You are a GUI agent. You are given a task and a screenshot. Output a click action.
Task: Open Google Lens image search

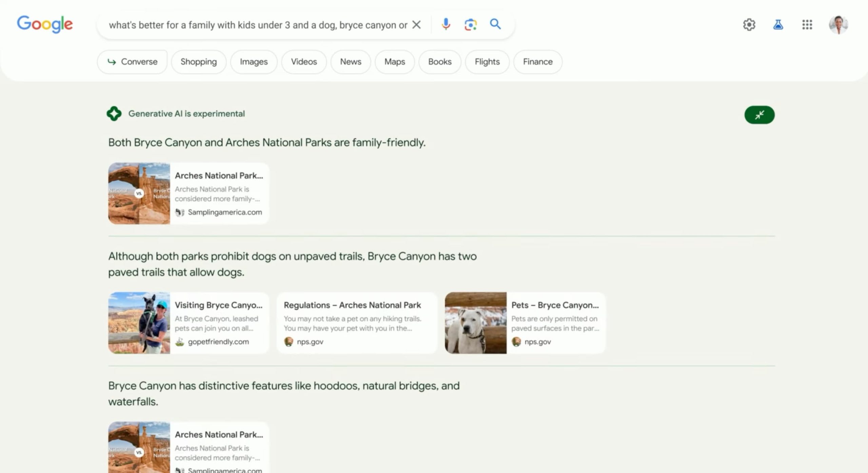(470, 24)
